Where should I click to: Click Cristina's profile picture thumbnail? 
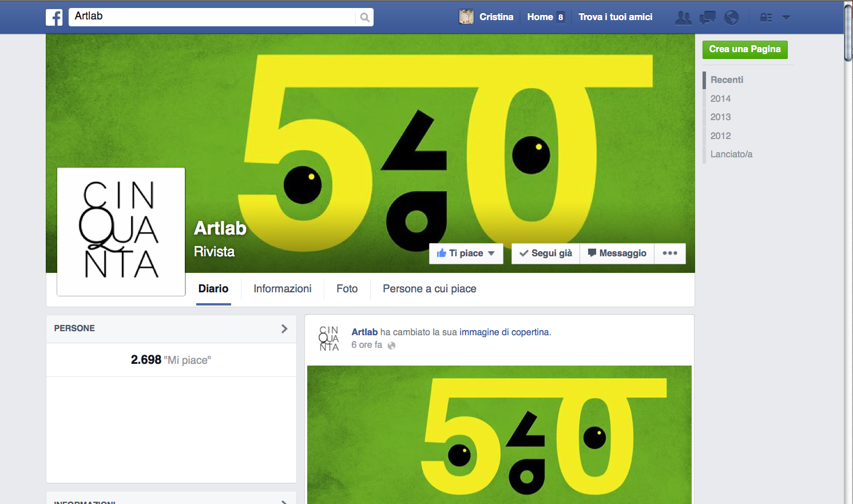466,17
